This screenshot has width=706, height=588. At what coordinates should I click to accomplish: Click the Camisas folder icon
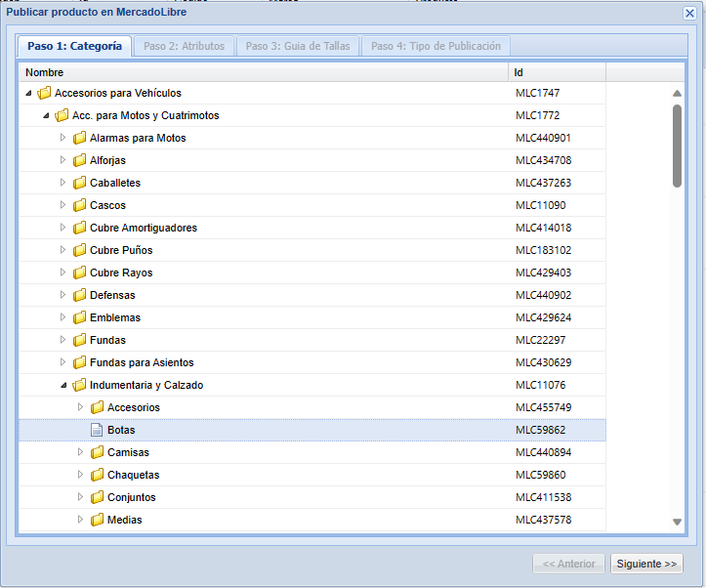pyautogui.click(x=97, y=452)
